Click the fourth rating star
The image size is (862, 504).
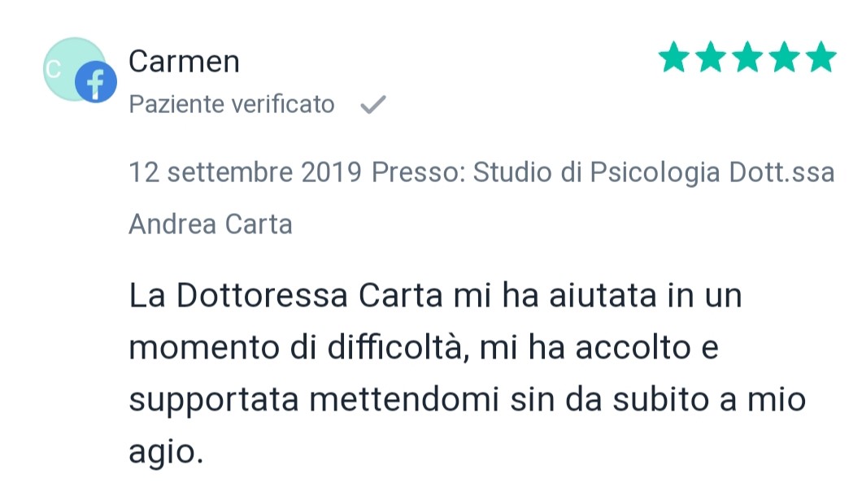coord(785,57)
